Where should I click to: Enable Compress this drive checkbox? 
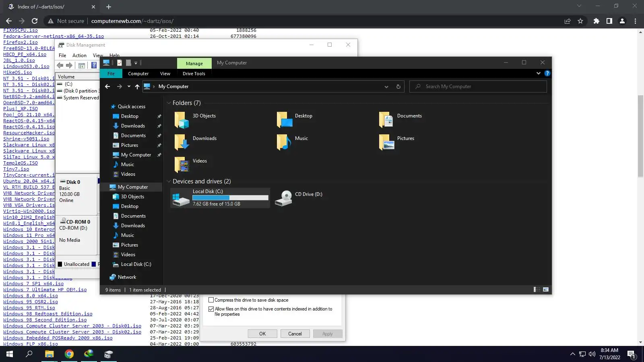211,300
